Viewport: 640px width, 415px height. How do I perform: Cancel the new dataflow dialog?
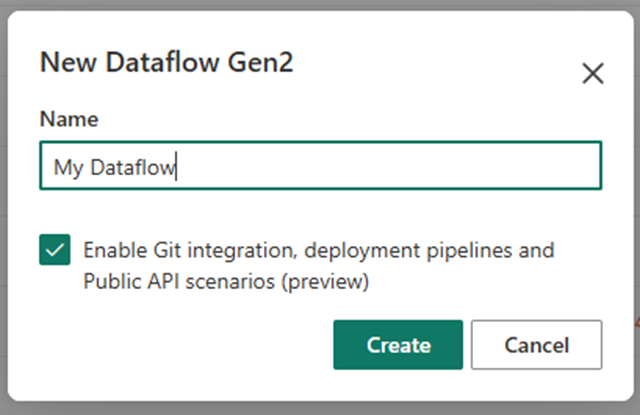point(536,345)
